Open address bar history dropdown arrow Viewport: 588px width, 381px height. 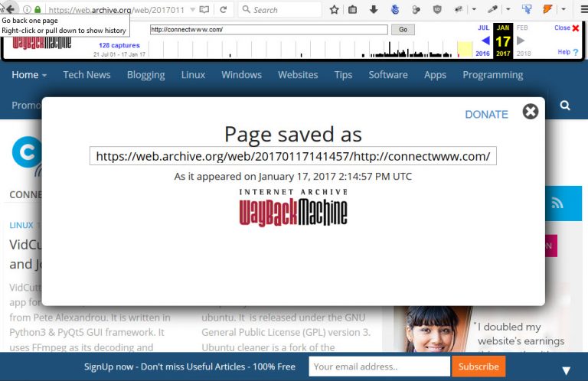(191, 10)
